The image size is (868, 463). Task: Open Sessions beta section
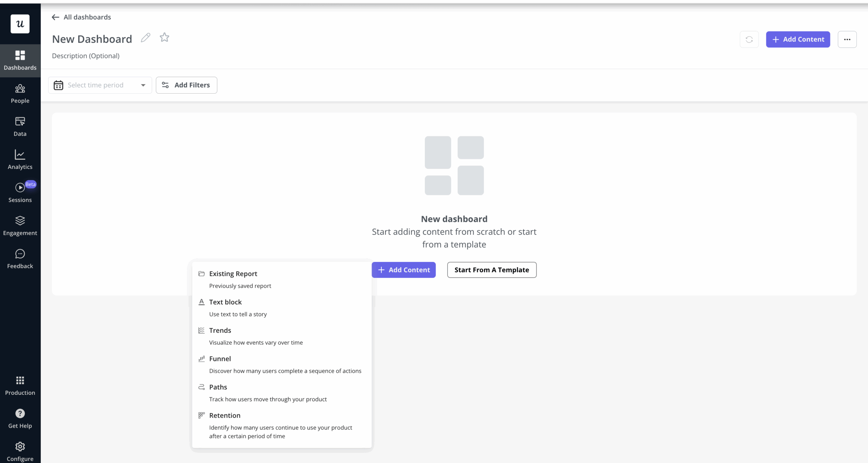pyautogui.click(x=20, y=193)
